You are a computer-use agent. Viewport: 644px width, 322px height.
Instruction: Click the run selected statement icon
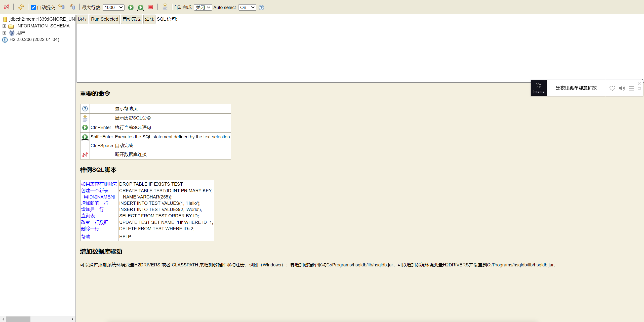point(141,8)
